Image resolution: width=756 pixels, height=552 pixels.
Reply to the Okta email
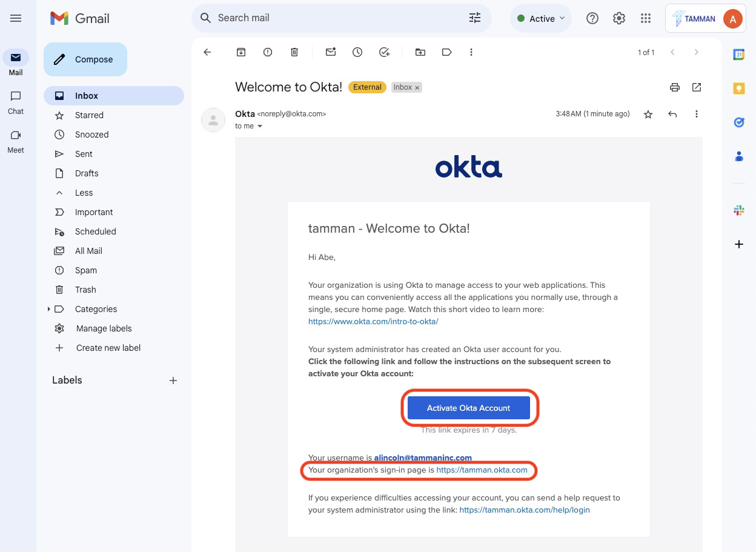(x=672, y=114)
